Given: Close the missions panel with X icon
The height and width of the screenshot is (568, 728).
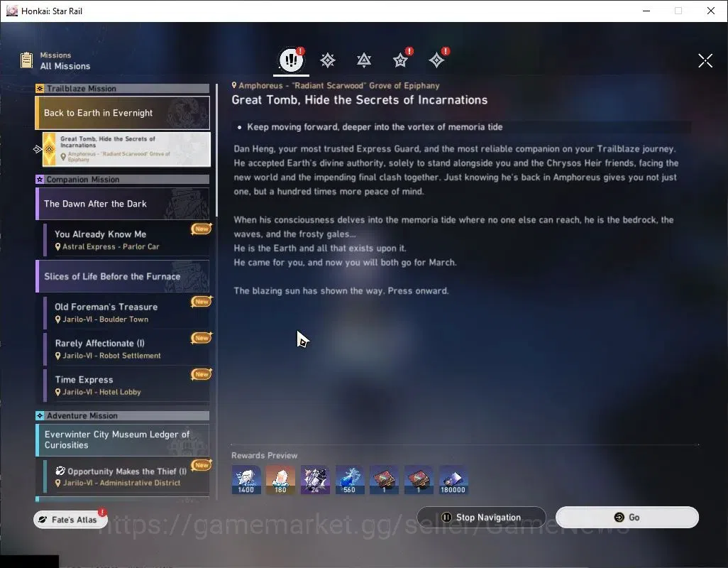Looking at the screenshot, I should pyautogui.click(x=705, y=60).
